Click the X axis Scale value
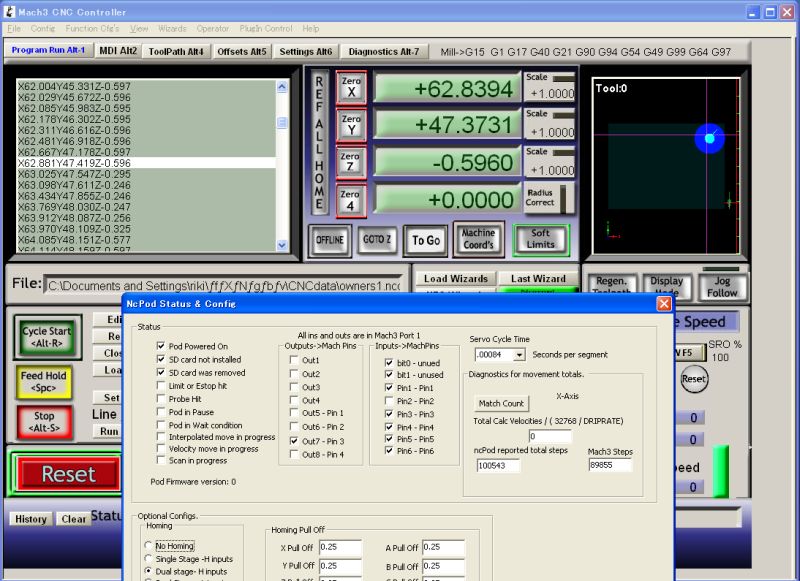 552,93
